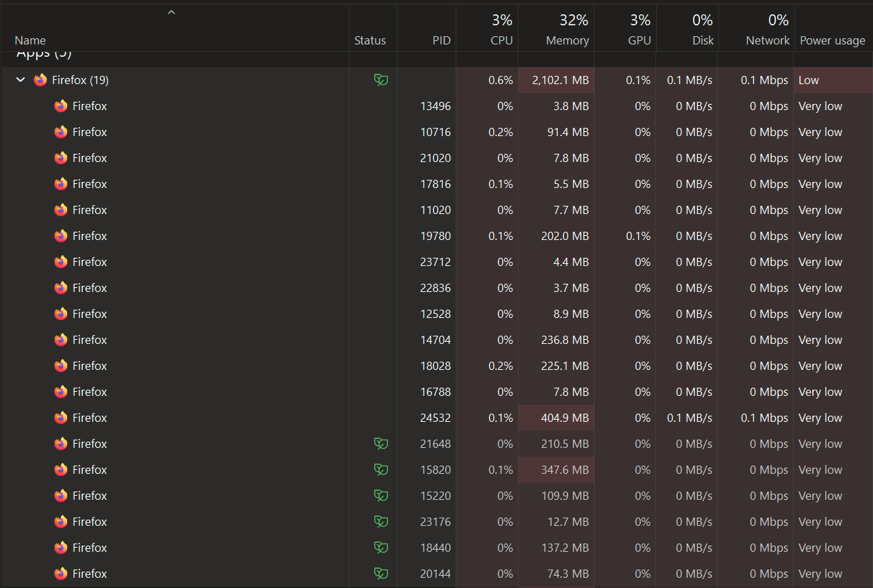
Task: Click the 210.5 MB memory cell
Action: click(x=556, y=444)
